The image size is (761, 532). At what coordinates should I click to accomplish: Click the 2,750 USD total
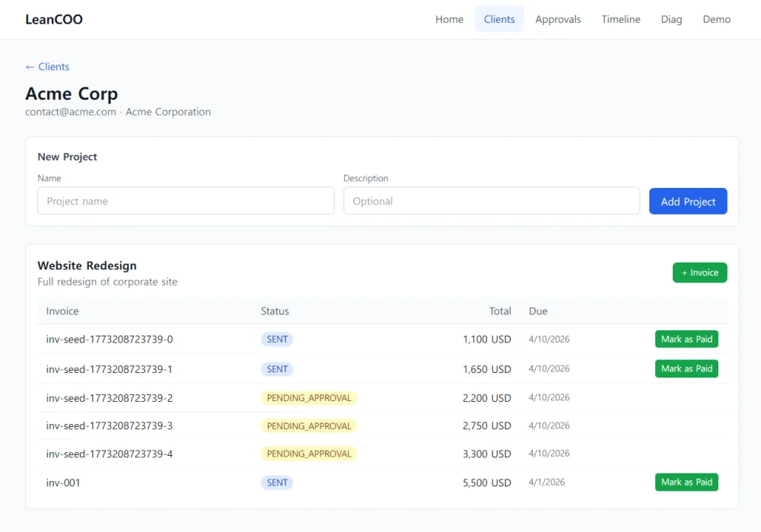pos(487,425)
